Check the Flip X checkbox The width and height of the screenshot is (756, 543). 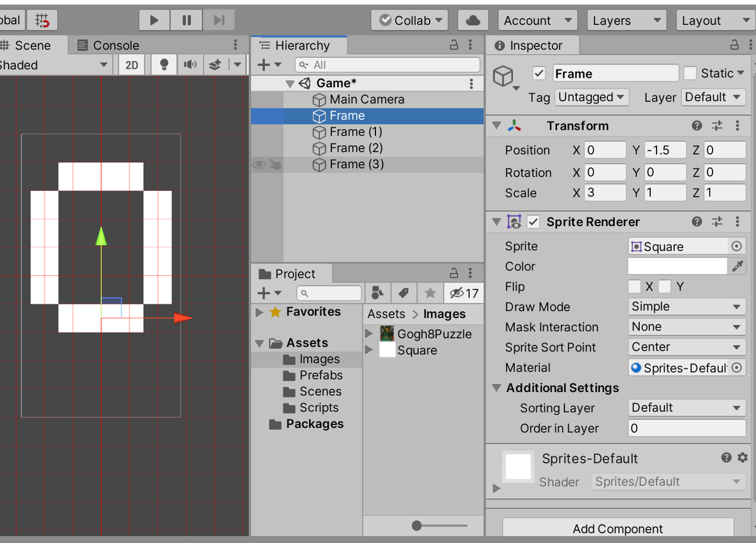634,287
